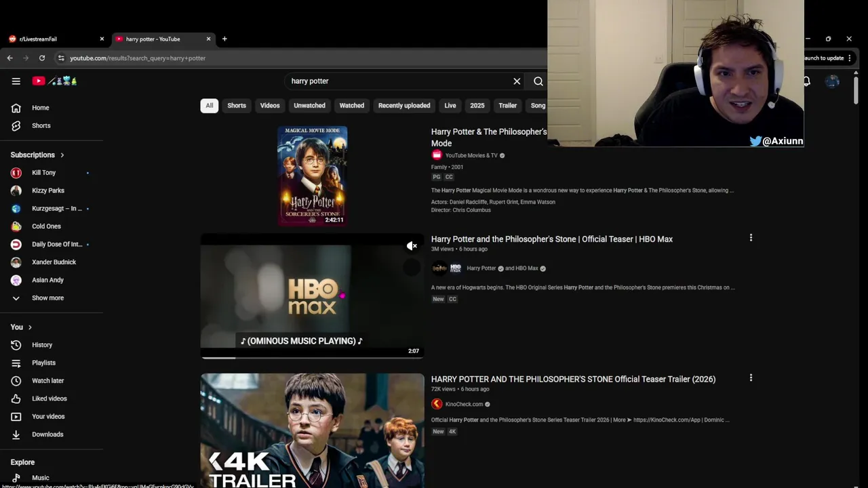Unmute the HBO Max teaser preview
This screenshot has height=488, width=868.
tap(412, 246)
